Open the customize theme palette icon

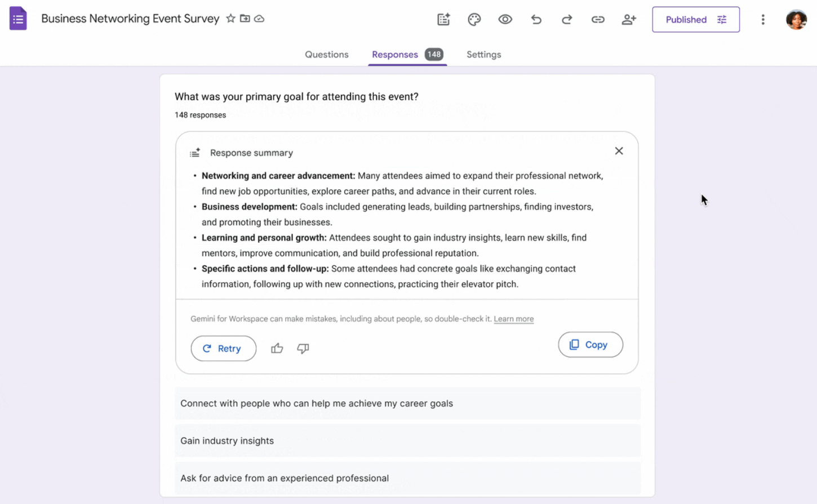click(474, 19)
